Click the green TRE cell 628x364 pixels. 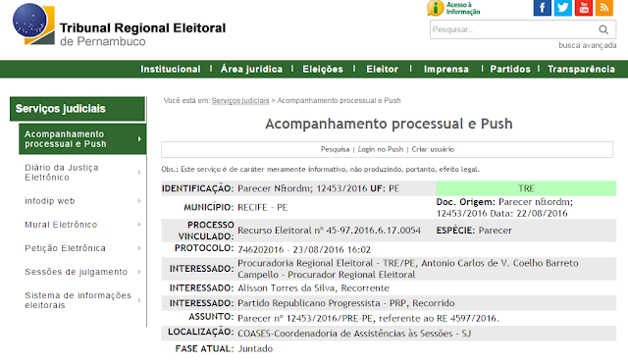coord(526,188)
